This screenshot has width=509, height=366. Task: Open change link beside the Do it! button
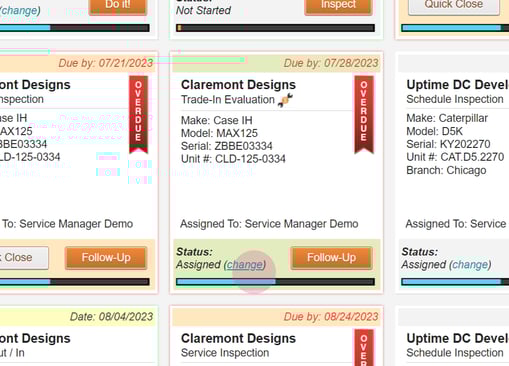pyautogui.click(x=19, y=10)
